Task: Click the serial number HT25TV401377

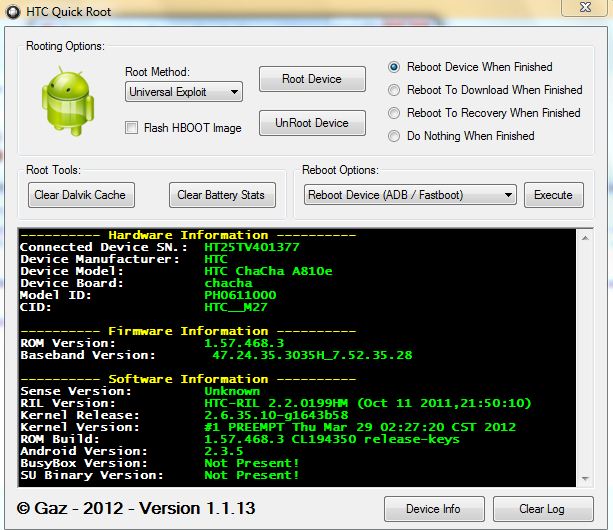Action: 251,247
